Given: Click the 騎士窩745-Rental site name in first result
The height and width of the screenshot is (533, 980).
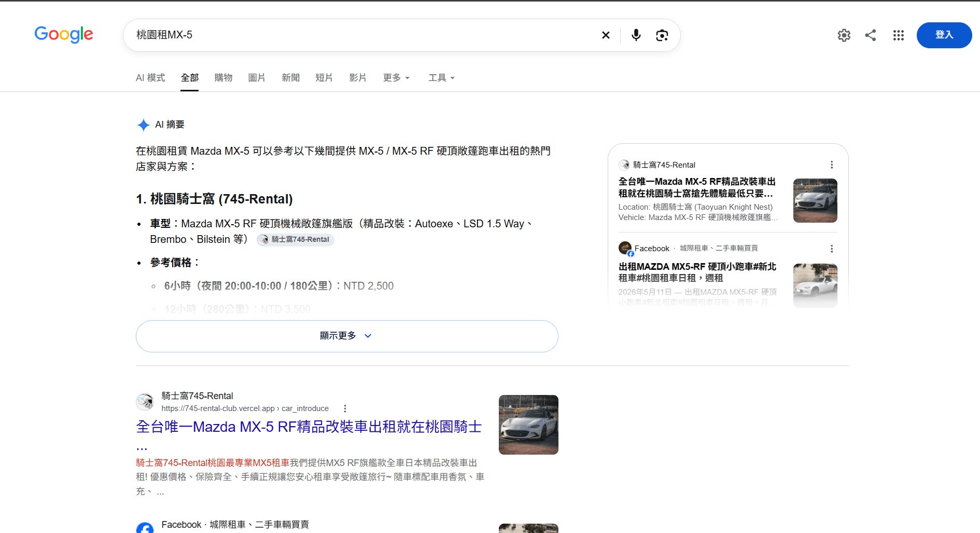Looking at the screenshot, I should (x=197, y=396).
